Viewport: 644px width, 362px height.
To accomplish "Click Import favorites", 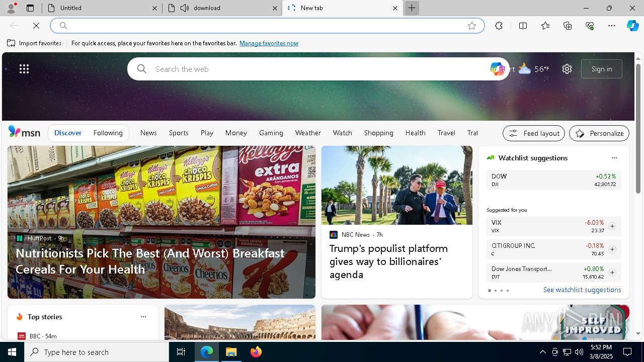I will coord(34,43).
